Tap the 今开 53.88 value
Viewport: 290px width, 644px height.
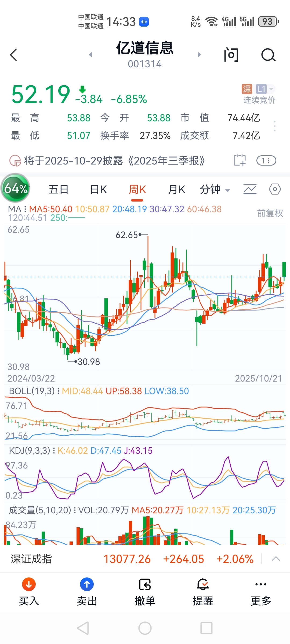coord(159,118)
